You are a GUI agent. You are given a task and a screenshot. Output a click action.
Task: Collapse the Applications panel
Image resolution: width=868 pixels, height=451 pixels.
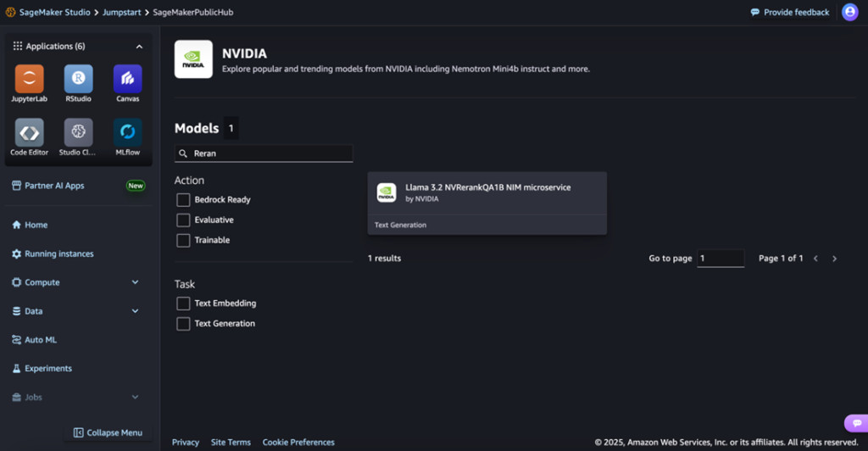(140, 47)
